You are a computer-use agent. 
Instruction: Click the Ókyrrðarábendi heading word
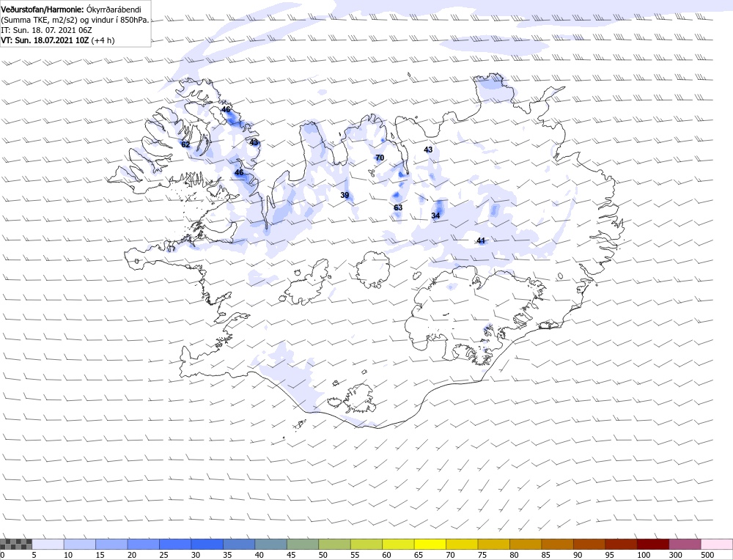pyautogui.click(x=114, y=10)
